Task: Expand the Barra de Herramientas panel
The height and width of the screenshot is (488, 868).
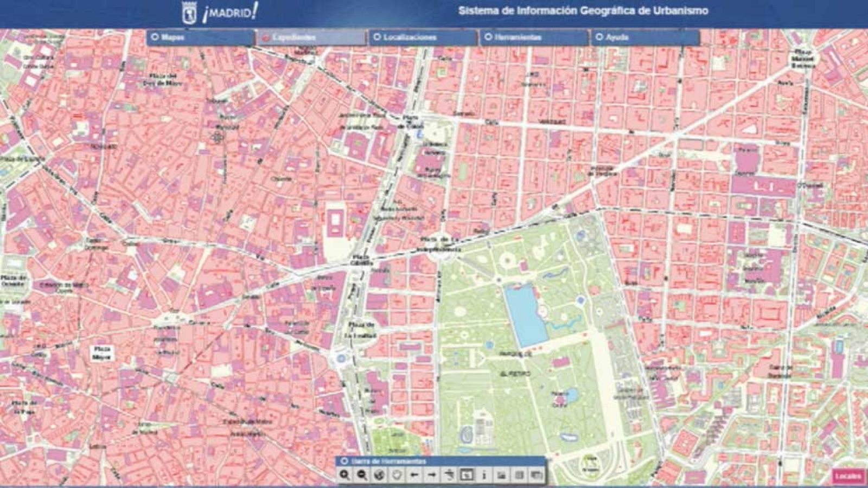Action: [343, 461]
